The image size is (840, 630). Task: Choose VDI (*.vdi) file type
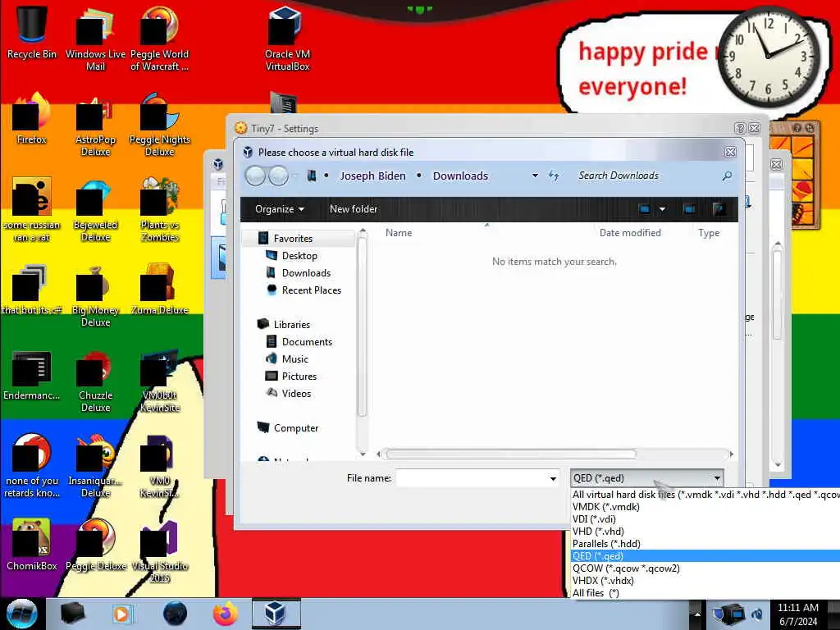pyautogui.click(x=705, y=519)
